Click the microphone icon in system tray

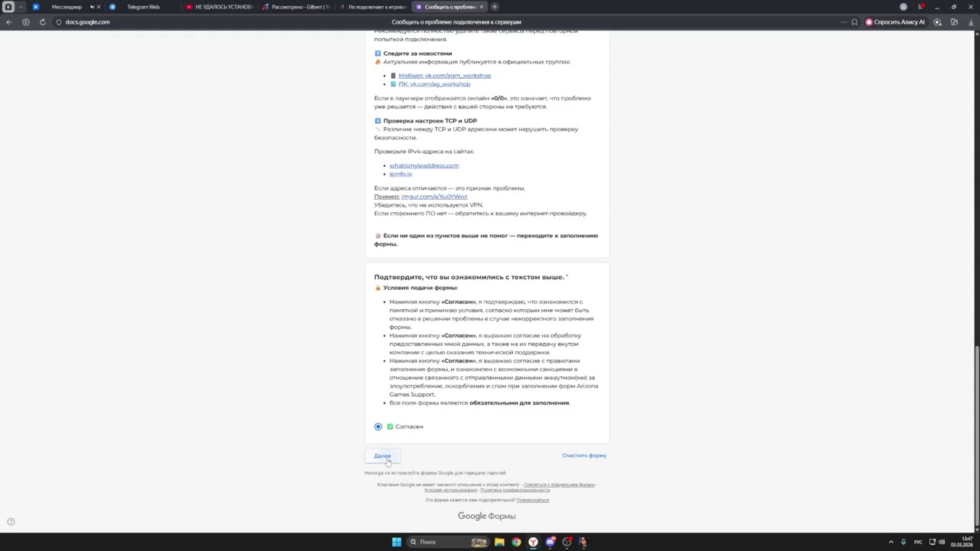point(903,542)
